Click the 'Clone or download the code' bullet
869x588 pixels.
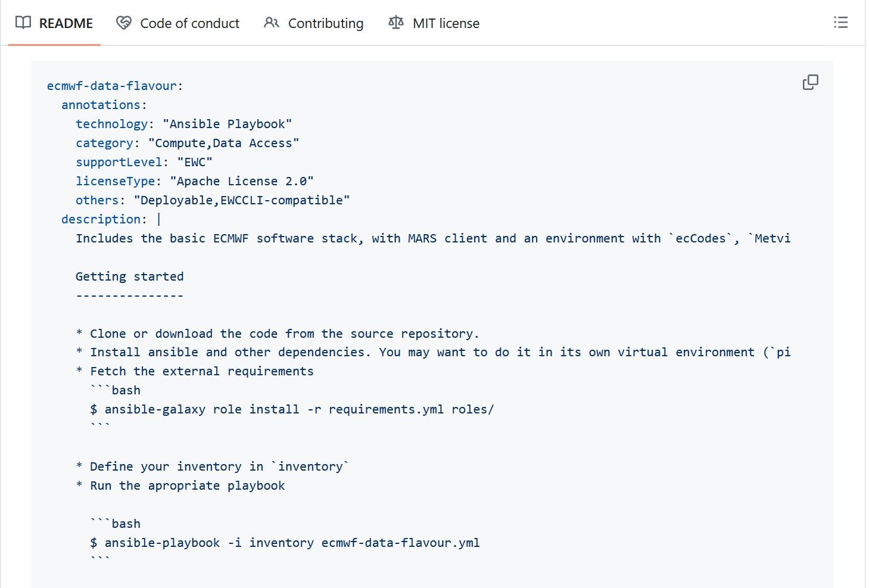[x=278, y=334]
